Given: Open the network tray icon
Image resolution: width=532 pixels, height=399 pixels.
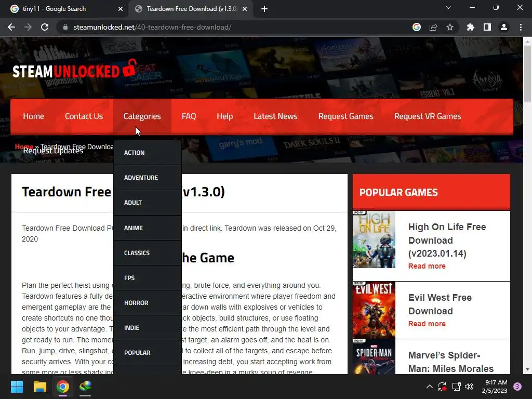Looking at the screenshot, I should (456, 387).
